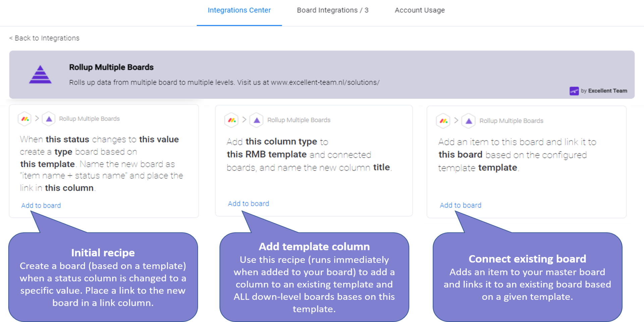Select 'title' field in second recipe

pyautogui.click(x=382, y=167)
